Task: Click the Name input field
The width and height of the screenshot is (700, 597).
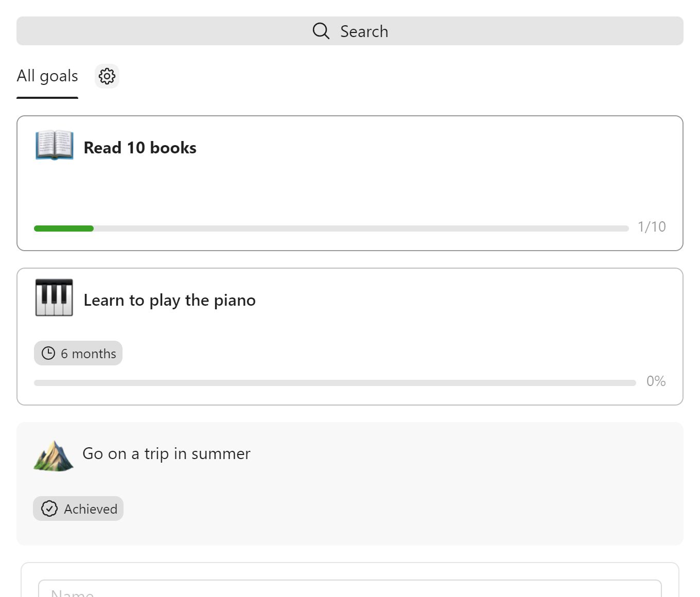Action: (x=350, y=589)
